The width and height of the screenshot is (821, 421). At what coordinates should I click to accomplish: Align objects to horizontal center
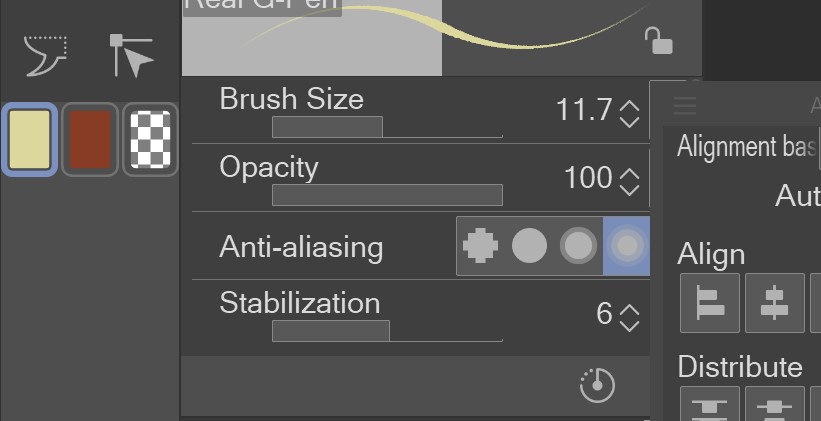(x=774, y=302)
